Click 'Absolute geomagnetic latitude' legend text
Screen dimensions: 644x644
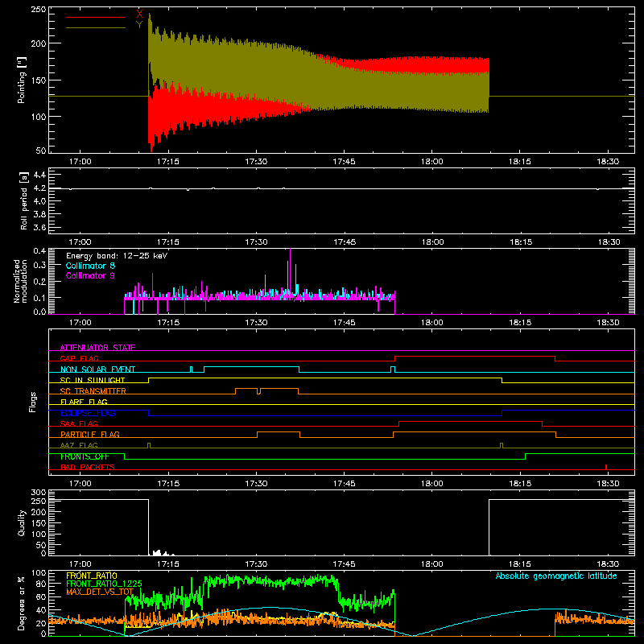pos(556,576)
